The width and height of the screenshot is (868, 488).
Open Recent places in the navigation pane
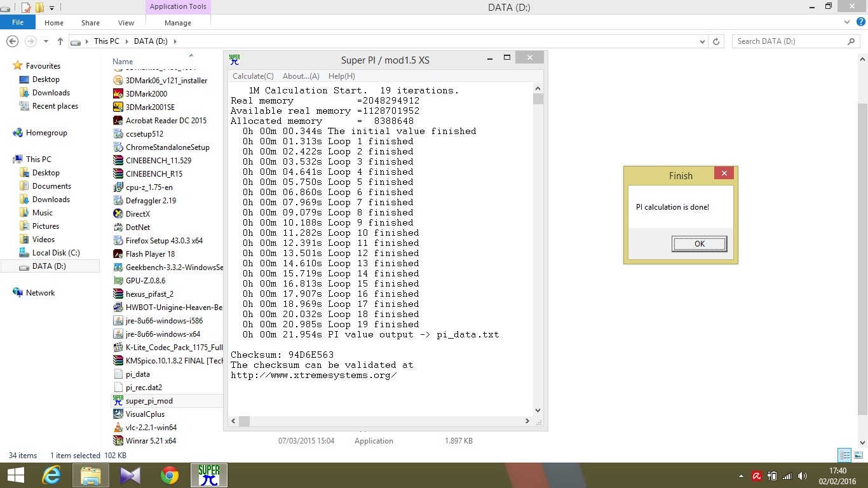[x=55, y=106]
